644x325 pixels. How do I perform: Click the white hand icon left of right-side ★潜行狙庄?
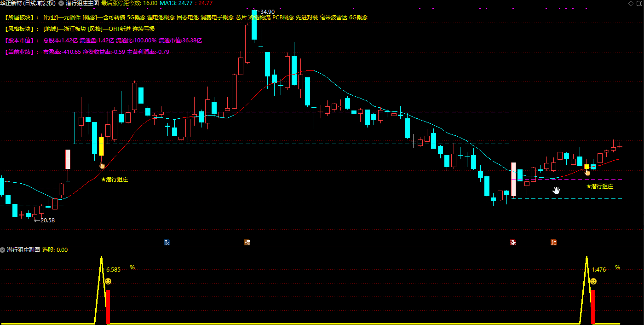point(556,190)
